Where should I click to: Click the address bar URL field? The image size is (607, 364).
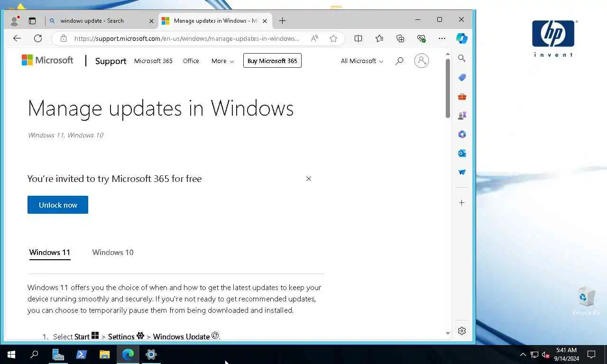tap(187, 38)
